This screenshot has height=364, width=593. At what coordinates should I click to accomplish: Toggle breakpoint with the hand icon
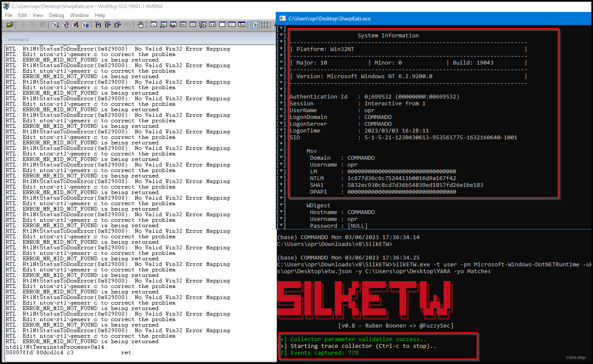141,25
